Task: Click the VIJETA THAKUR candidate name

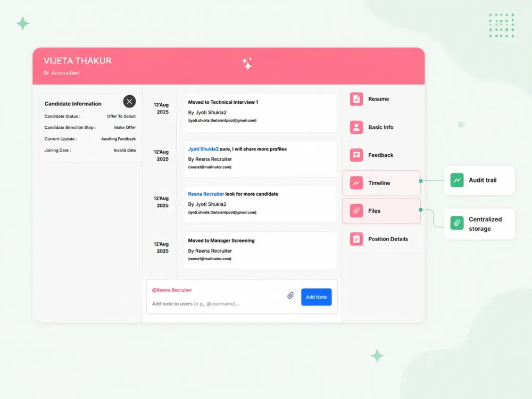Action: point(77,61)
